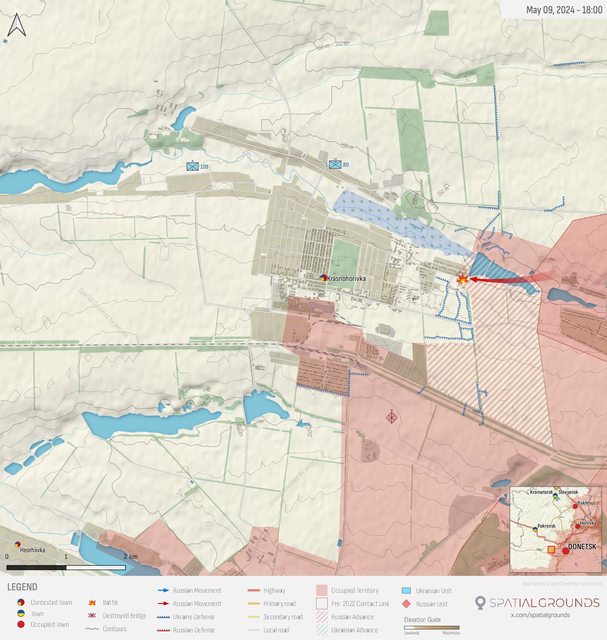
Task: Click the Russian unit diamond marker
Action: click(x=391, y=415)
